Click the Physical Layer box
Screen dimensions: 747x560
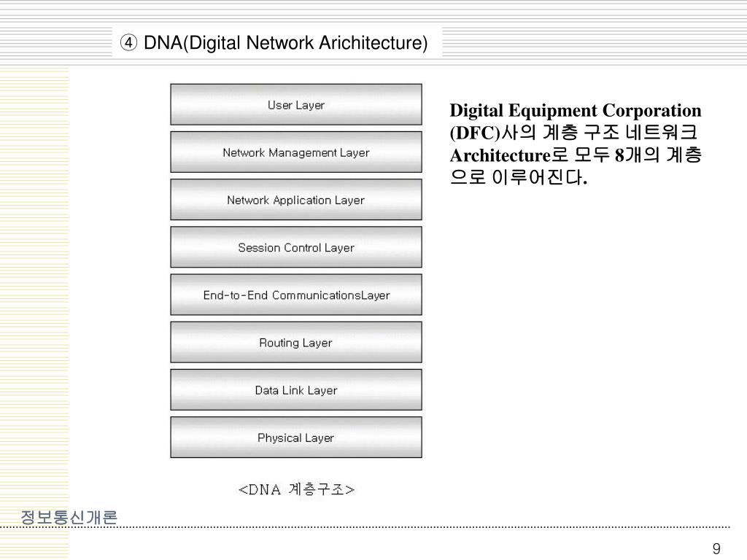point(296,438)
